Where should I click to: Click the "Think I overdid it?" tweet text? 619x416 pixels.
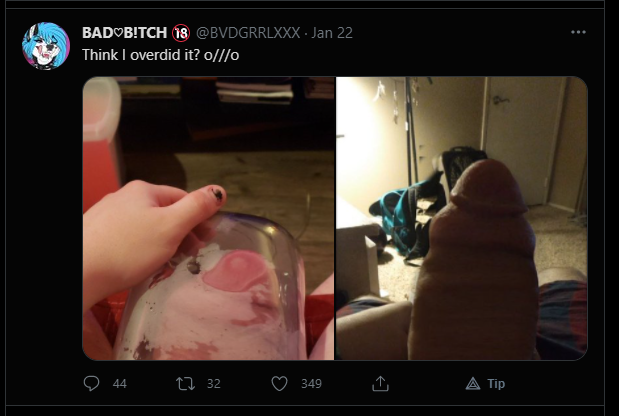coord(141,55)
